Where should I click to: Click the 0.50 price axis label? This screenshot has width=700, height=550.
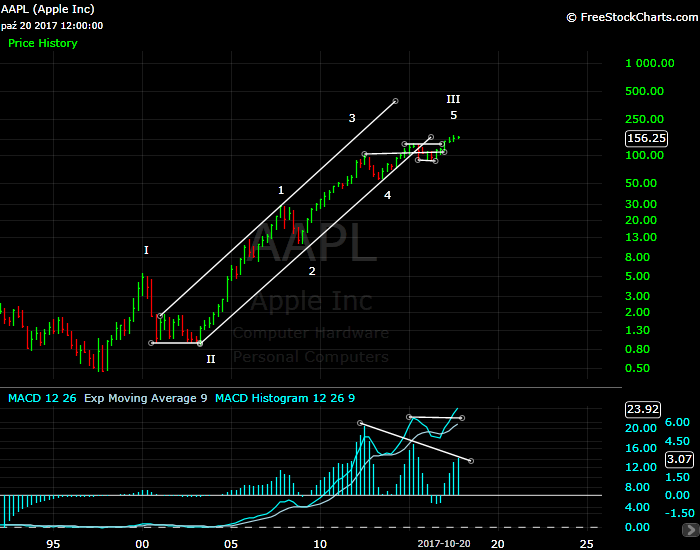click(x=637, y=368)
